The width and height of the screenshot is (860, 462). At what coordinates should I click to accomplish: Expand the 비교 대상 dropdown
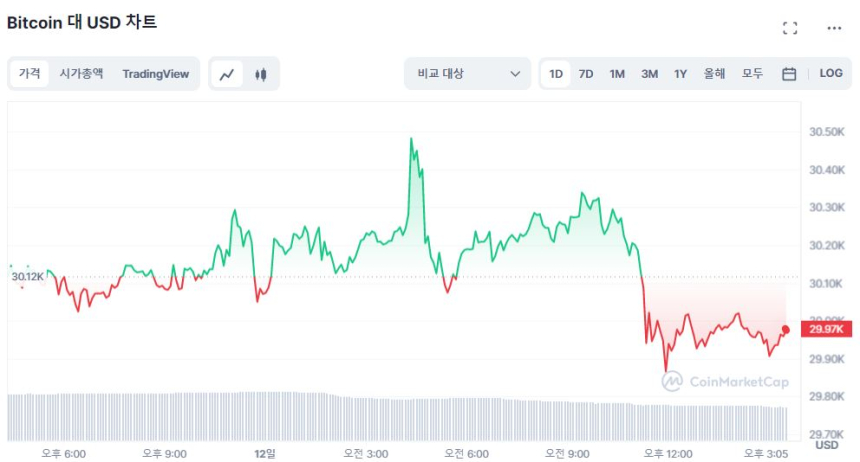coord(467,74)
